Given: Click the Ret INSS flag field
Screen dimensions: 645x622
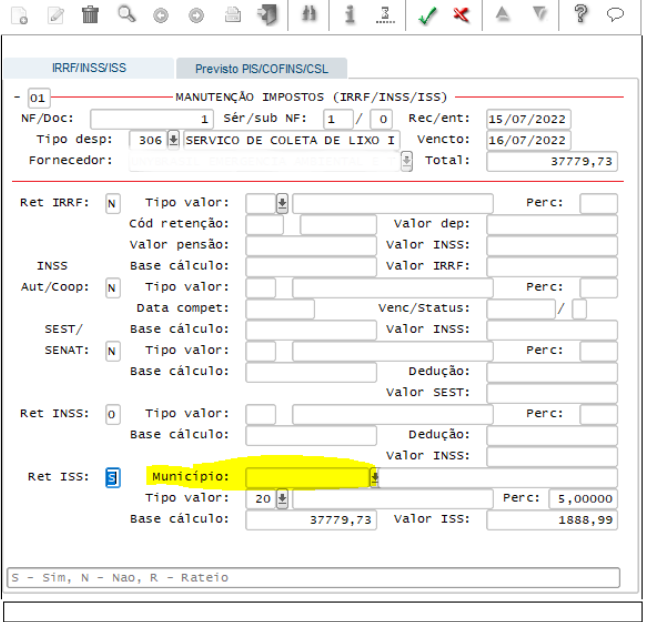Looking at the screenshot, I should (x=113, y=414).
